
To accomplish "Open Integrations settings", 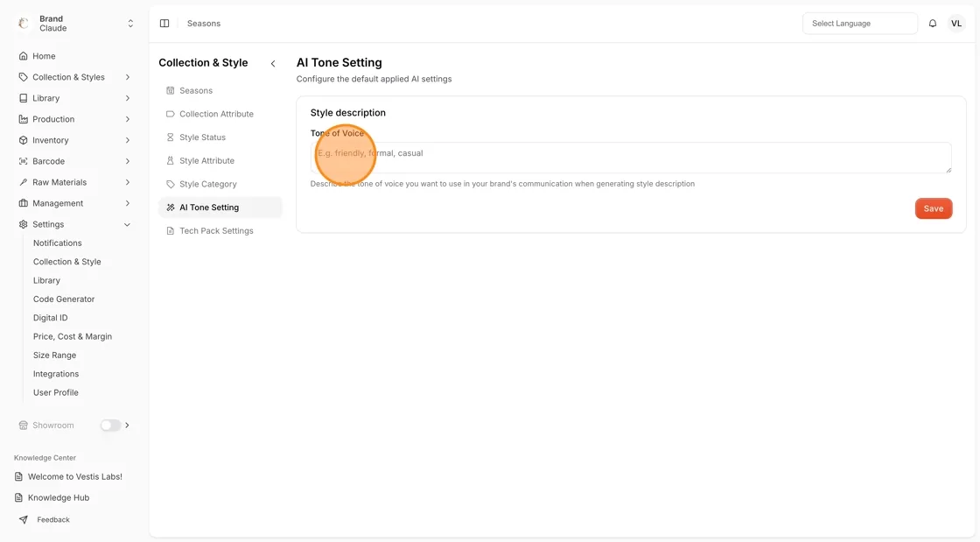I will 56,374.
